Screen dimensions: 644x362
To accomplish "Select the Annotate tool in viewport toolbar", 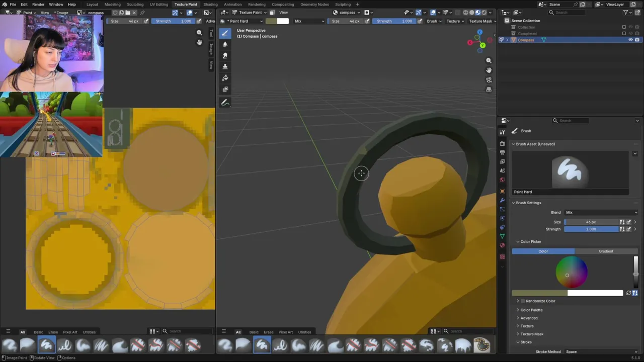I will click(x=225, y=103).
